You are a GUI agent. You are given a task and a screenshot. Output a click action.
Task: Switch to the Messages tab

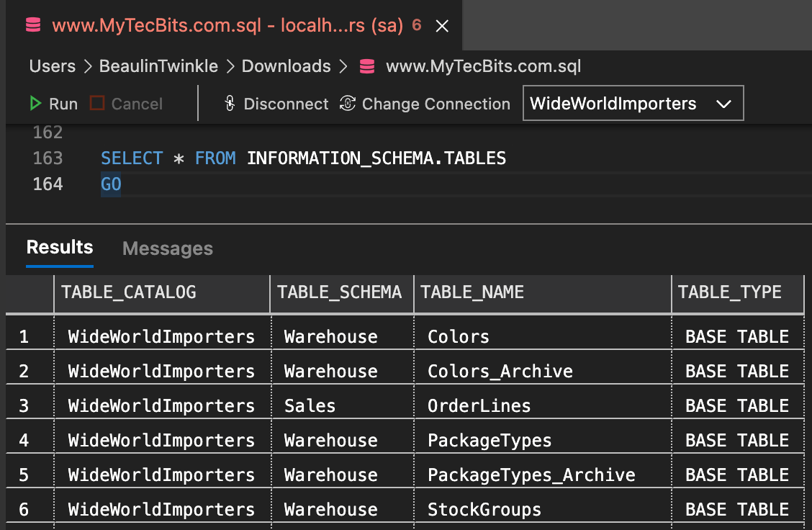tap(168, 248)
